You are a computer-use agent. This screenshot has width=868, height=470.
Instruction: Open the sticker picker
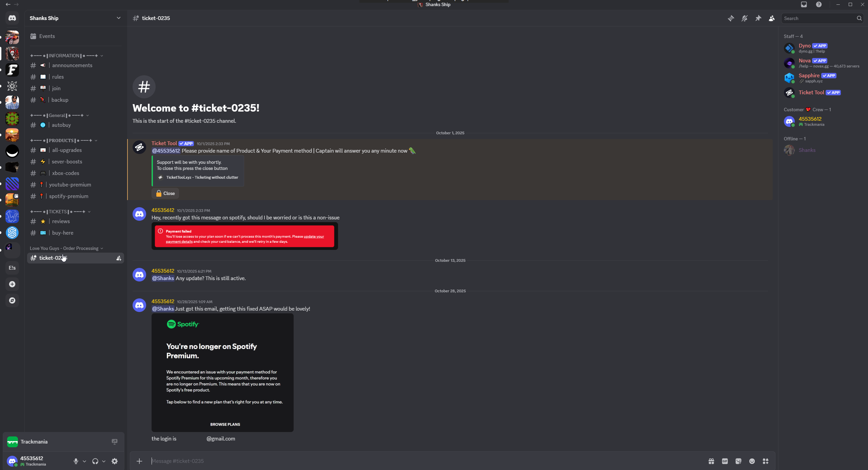tap(738, 461)
